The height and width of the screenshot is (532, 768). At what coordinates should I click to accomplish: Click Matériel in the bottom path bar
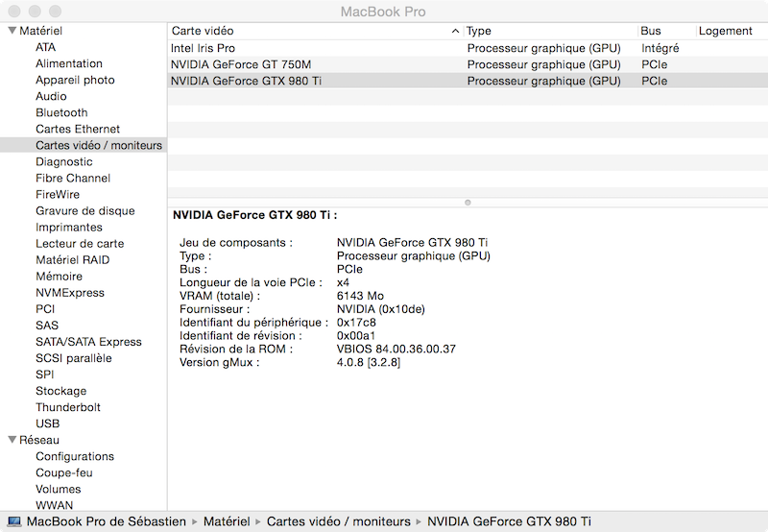[x=227, y=521]
